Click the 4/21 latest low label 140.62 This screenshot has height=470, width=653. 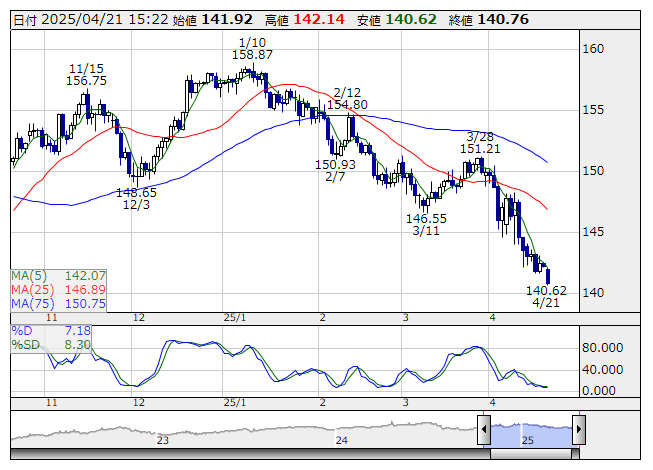546,290
